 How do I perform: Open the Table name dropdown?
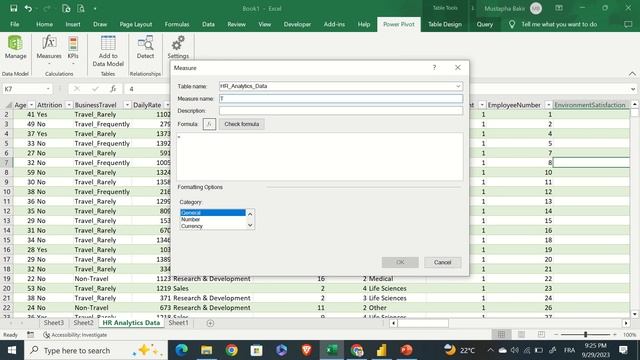point(458,86)
